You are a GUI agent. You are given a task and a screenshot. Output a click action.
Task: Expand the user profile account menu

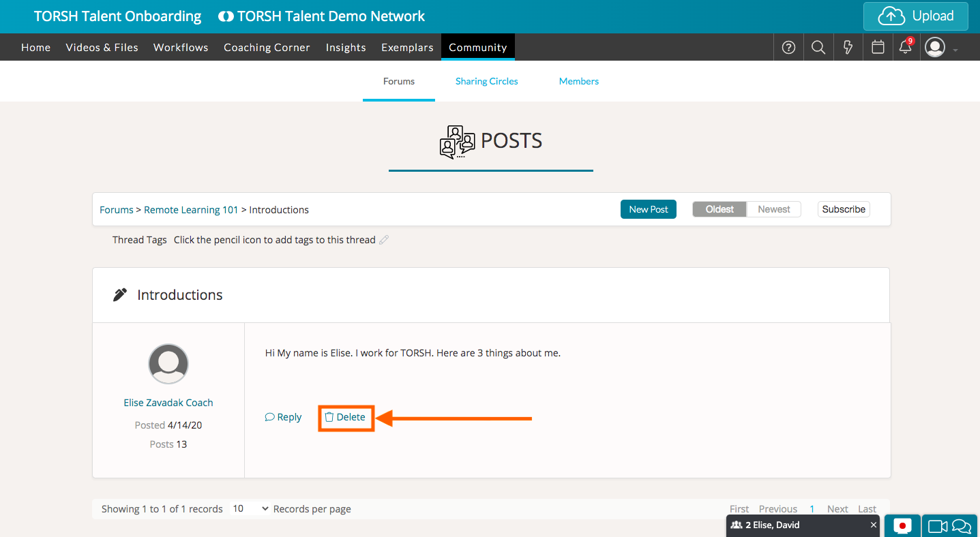tap(941, 48)
